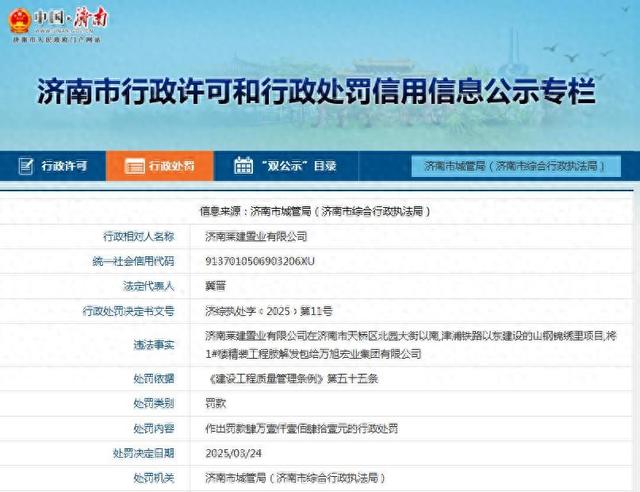Click the 行政处罚决定书文号 label
Viewport: 640px width, 492px height.
tap(129, 311)
